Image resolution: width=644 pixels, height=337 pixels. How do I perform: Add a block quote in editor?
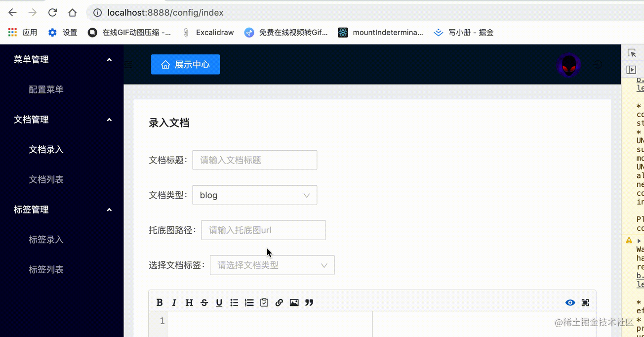coord(309,302)
